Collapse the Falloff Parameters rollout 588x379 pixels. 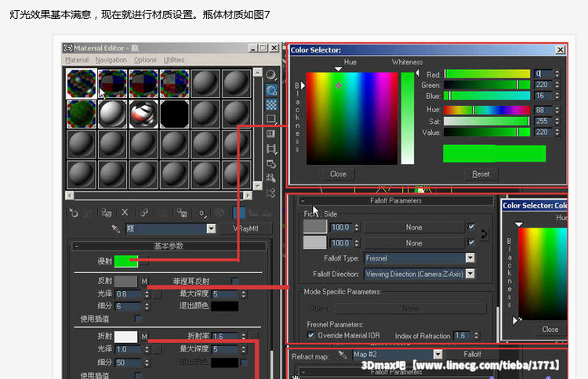(396, 201)
